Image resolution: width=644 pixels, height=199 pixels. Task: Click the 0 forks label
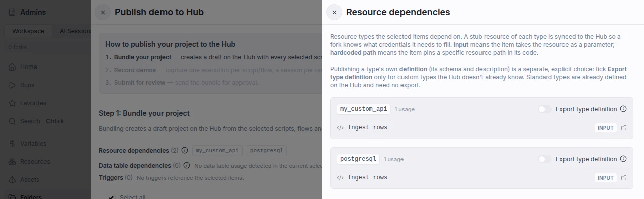click(18, 47)
